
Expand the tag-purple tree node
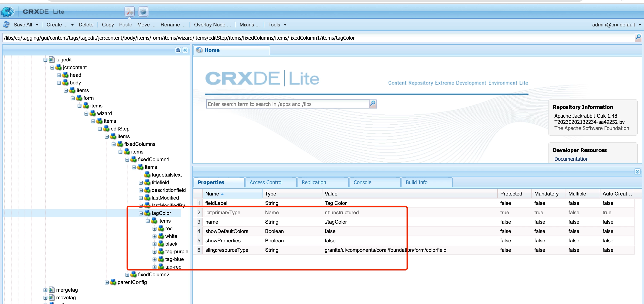[x=155, y=252]
